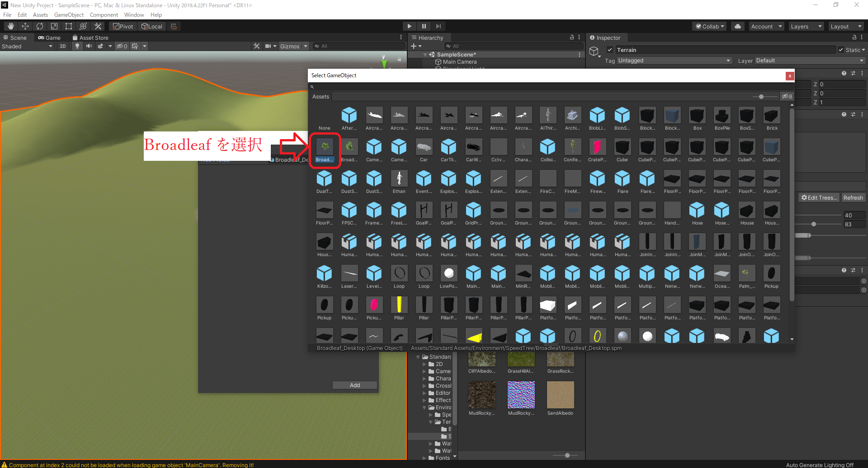Select Main Camera in Hierarchy
The height and width of the screenshot is (468, 868).
point(459,62)
